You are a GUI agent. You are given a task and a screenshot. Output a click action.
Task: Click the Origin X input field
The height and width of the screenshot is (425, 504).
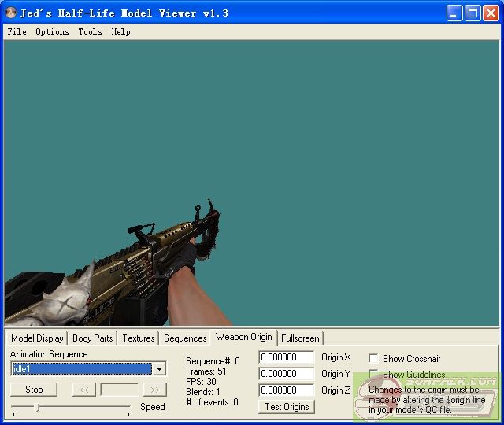[x=286, y=358]
